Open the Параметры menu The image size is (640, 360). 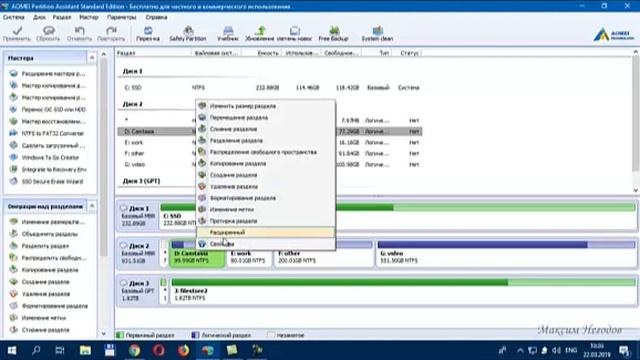122,17
